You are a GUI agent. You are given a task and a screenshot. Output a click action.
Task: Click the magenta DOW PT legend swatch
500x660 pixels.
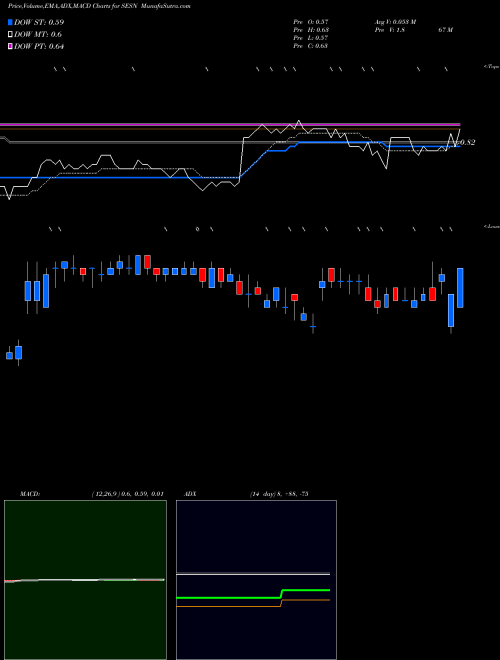tap(10, 47)
